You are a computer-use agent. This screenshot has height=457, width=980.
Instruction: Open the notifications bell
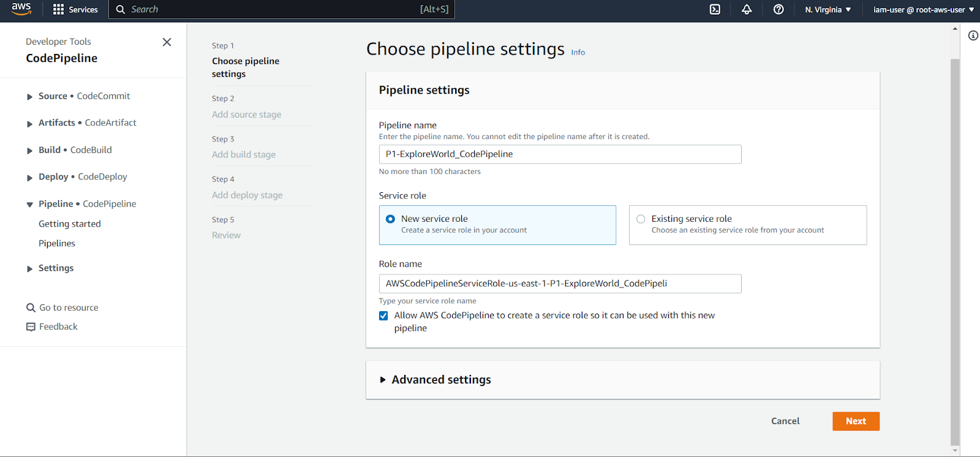[747, 10]
